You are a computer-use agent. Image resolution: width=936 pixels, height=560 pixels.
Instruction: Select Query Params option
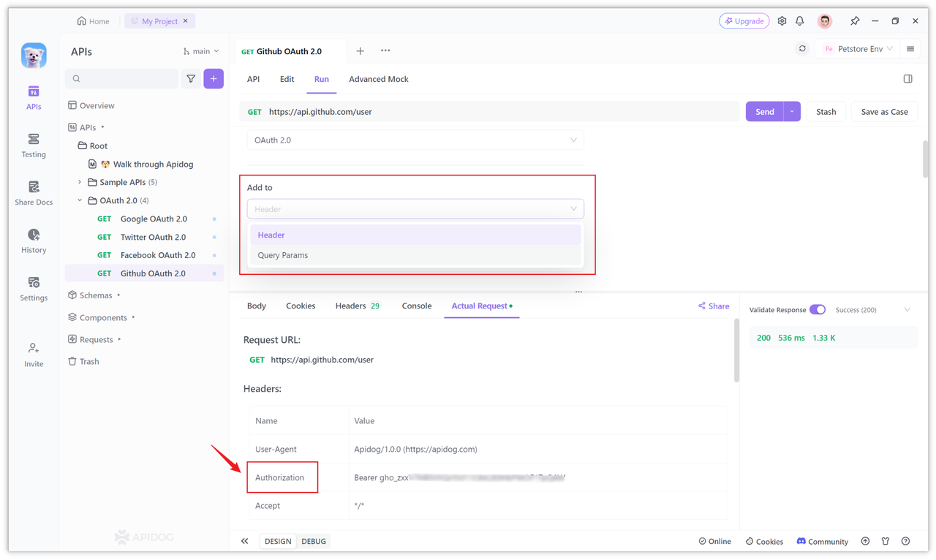415,255
